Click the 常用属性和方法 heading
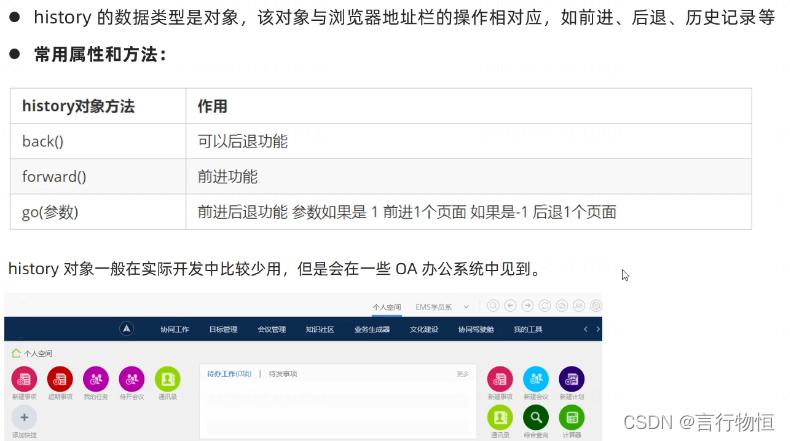The image size is (790, 441). 100,54
